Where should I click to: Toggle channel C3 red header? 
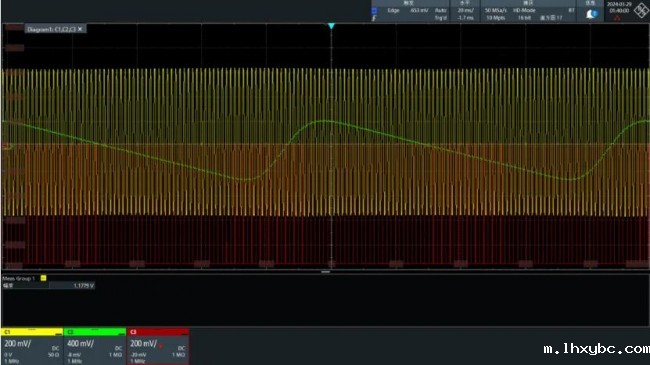click(x=158, y=332)
